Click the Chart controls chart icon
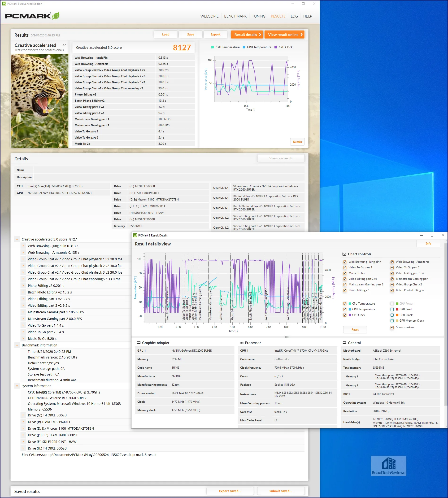 [344, 254]
